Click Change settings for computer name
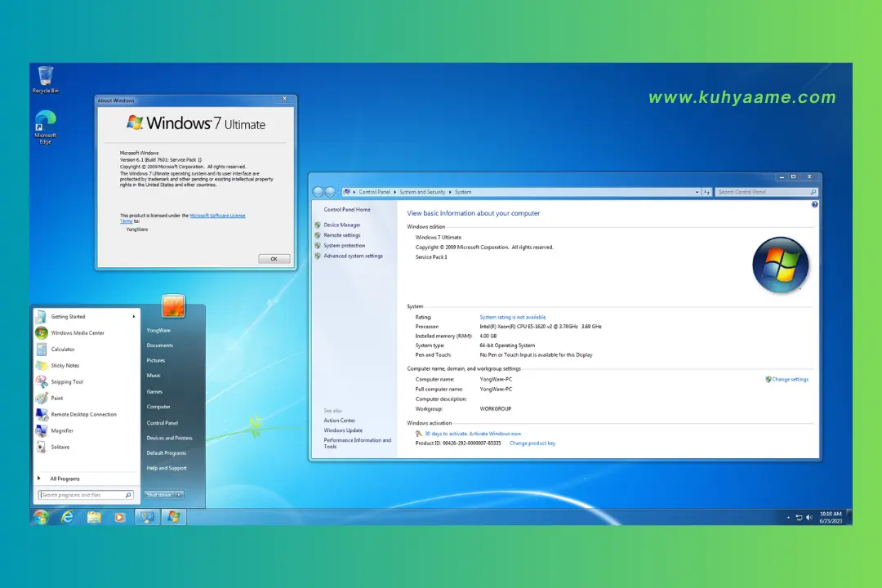 click(x=791, y=379)
